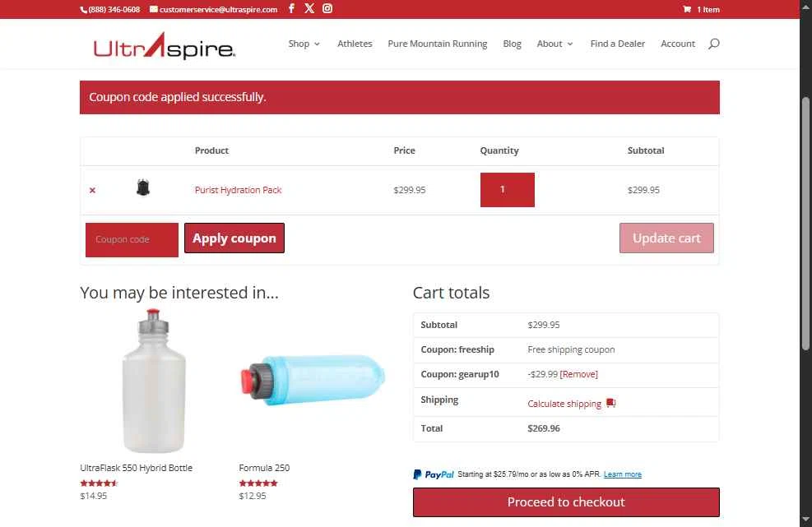Click the Coupon code input field
This screenshot has height=527, width=812.
click(x=132, y=240)
